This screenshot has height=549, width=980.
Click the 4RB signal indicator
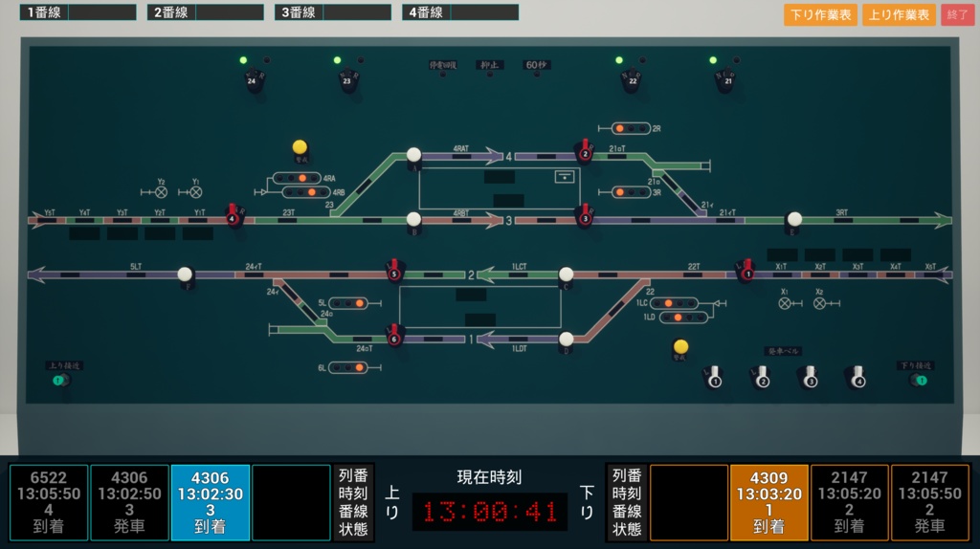pyautogui.click(x=306, y=192)
